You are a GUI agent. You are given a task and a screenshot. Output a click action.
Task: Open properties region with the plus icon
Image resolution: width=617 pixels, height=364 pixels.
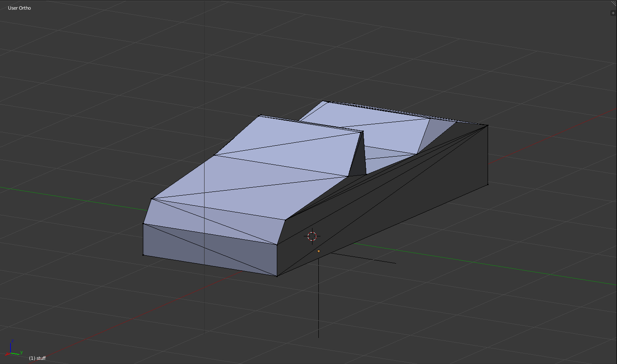tap(613, 13)
